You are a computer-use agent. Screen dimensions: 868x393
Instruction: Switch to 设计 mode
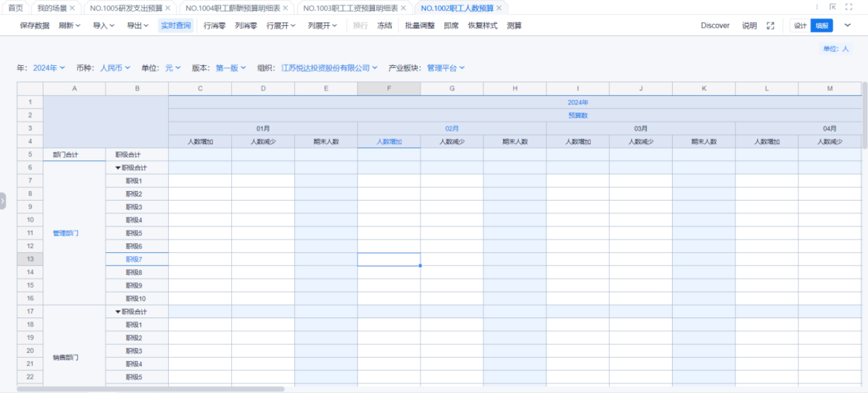click(x=800, y=26)
